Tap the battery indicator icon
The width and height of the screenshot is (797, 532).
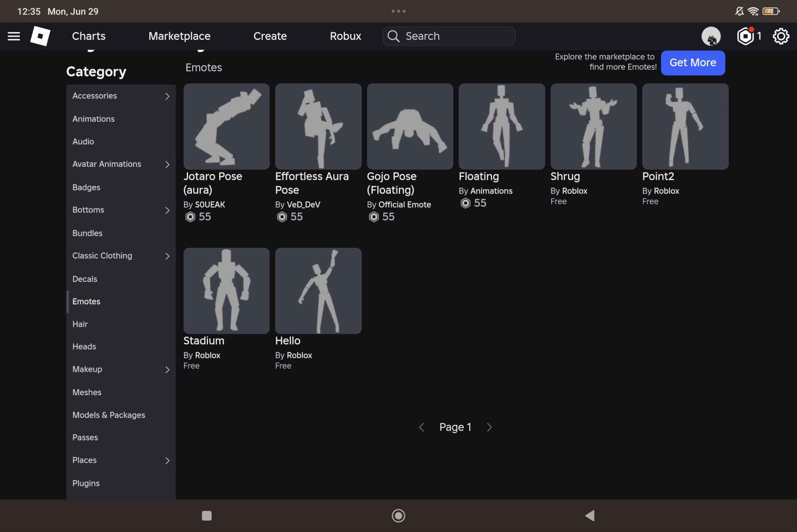point(771,11)
